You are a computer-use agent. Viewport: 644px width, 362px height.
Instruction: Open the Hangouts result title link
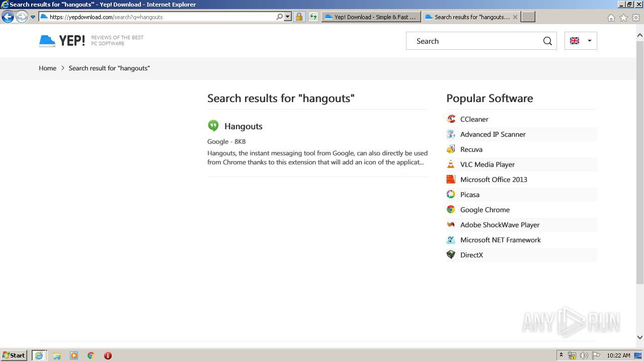point(244,126)
